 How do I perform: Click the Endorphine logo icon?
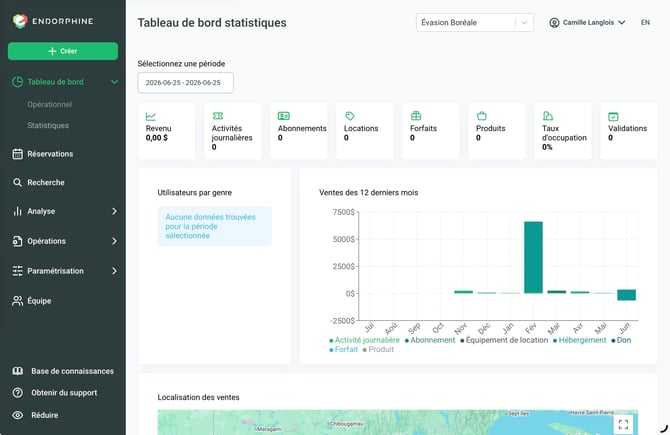pyautogui.click(x=20, y=21)
